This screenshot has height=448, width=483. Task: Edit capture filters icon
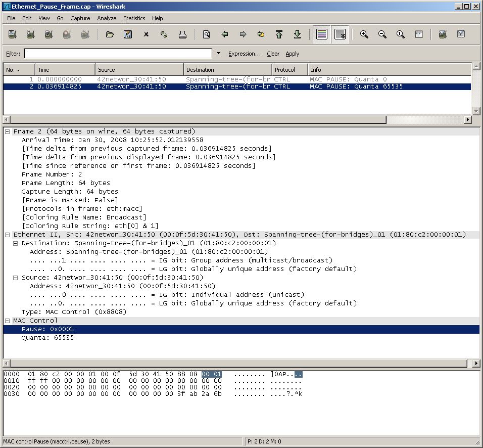[443, 34]
